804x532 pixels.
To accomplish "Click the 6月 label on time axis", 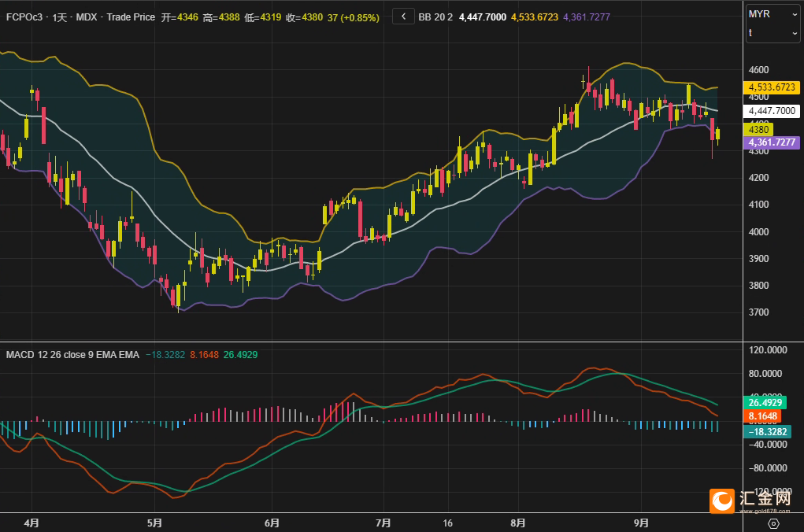I will click(x=272, y=523).
